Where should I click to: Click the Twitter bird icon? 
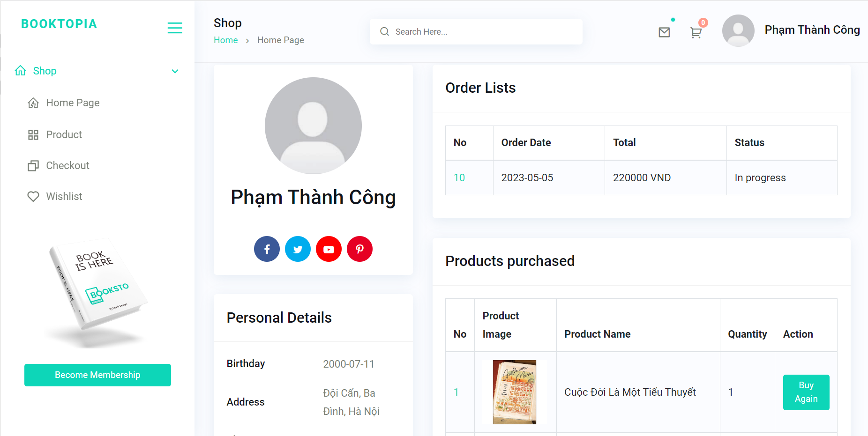click(x=298, y=249)
